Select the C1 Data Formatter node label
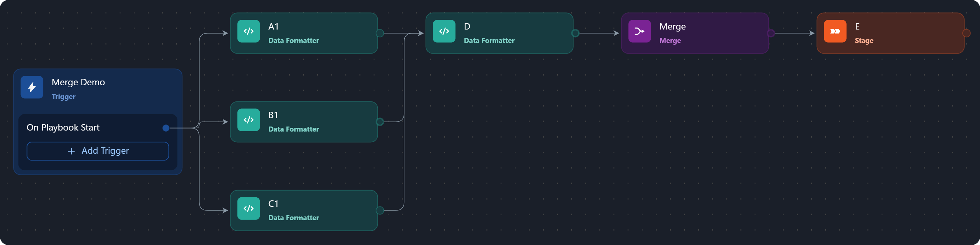The height and width of the screenshot is (245, 980). coord(273,204)
